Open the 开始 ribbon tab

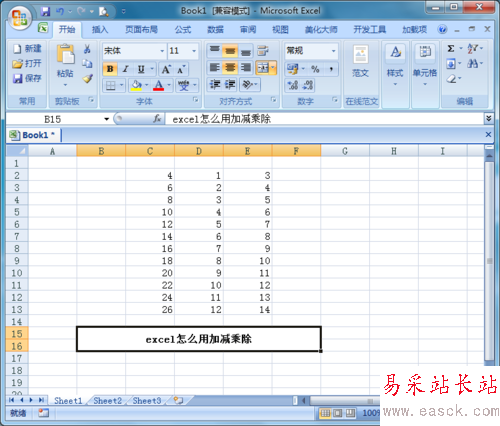coord(67,30)
